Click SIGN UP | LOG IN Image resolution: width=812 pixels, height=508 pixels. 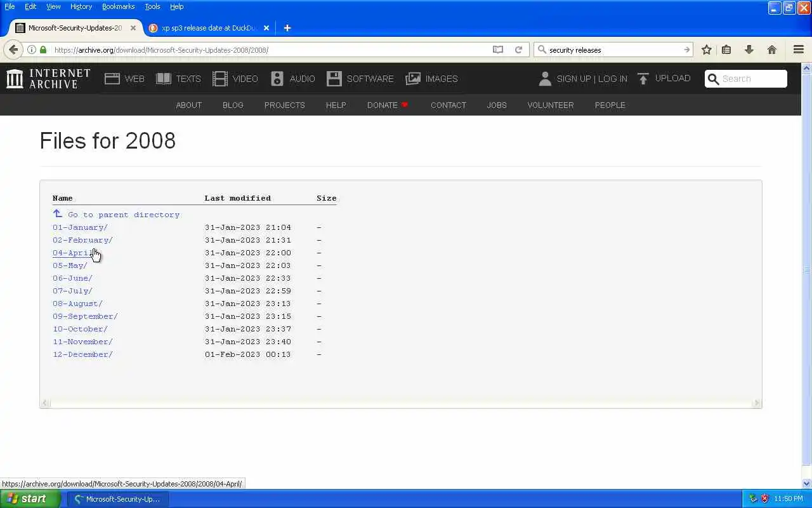(592, 79)
